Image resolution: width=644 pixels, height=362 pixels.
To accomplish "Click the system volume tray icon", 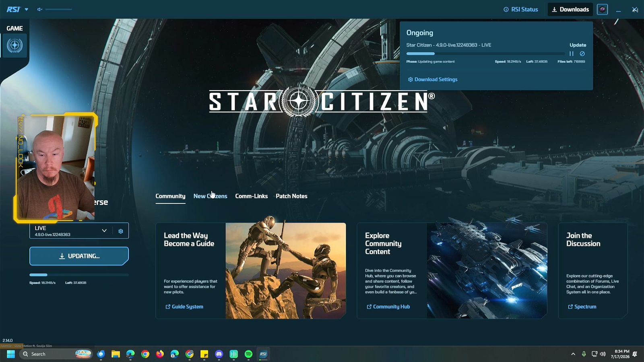I will [x=603, y=354].
